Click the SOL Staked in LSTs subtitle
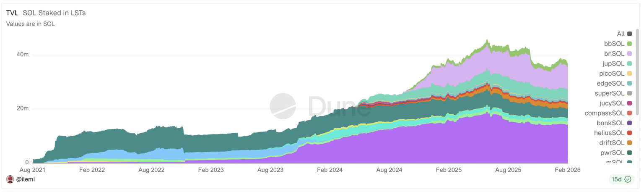This screenshot has height=192, width=644. click(x=54, y=13)
